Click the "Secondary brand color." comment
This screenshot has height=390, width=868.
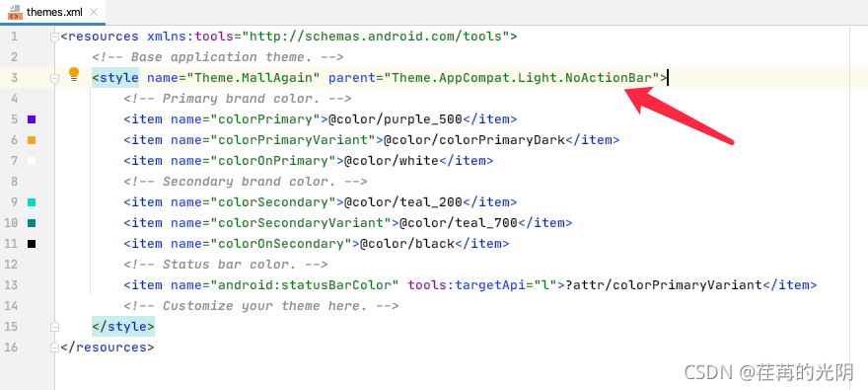[x=246, y=182]
